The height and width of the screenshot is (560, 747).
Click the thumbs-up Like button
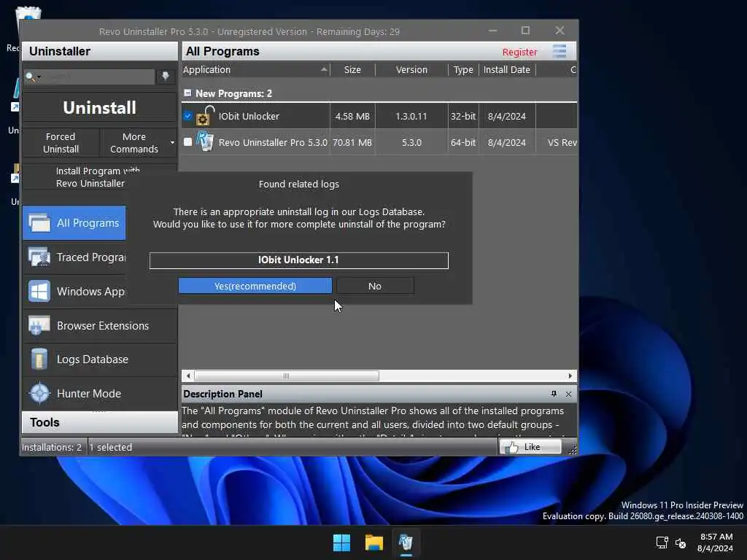click(x=530, y=447)
